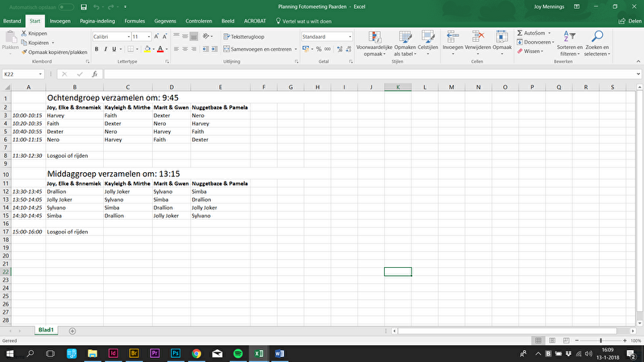Toggle Bold formatting

[x=97, y=49]
